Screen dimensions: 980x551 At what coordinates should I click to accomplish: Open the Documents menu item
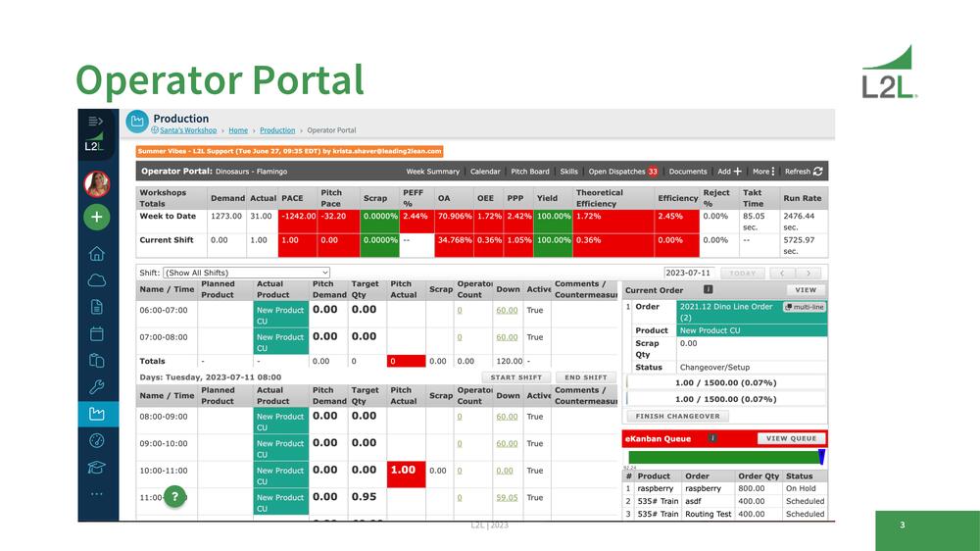(688, 172)
